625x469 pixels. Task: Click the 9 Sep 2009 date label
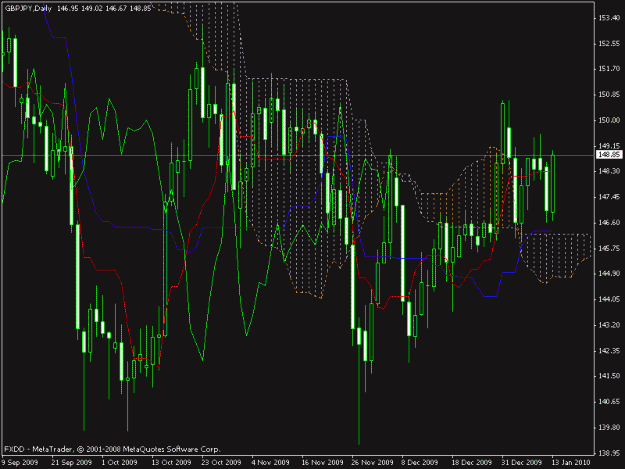[x=20, y=462]
